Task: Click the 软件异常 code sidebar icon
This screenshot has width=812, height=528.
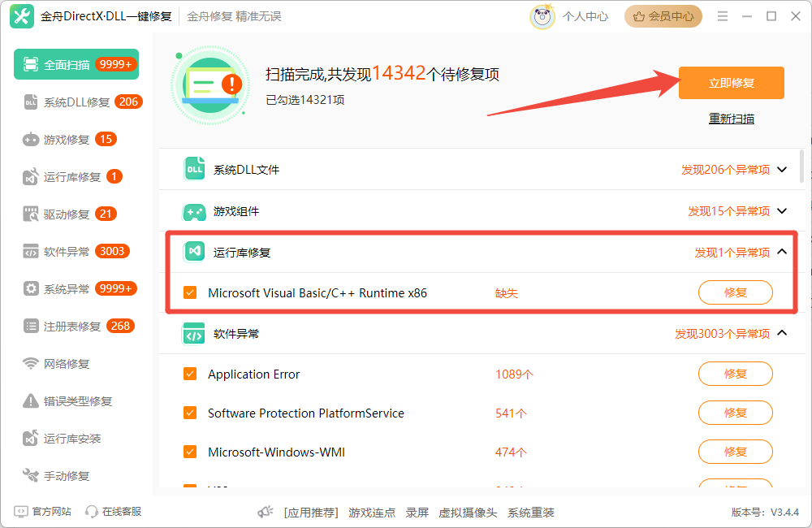Action: [x=31, y=251]
